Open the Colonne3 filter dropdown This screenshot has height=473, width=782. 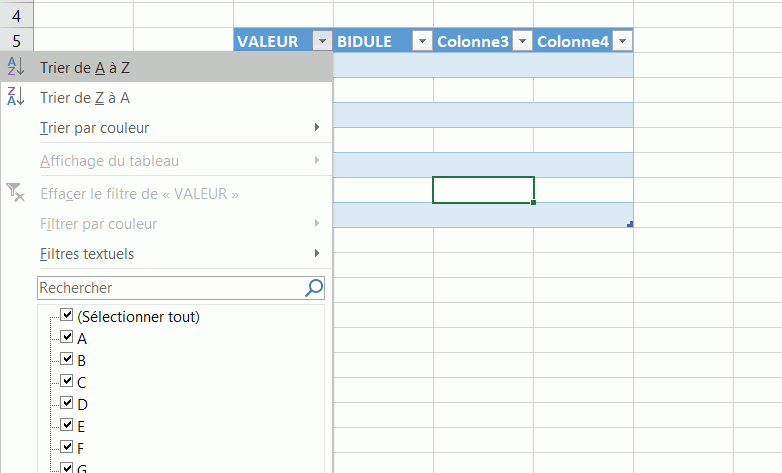[x=522, y=41]
